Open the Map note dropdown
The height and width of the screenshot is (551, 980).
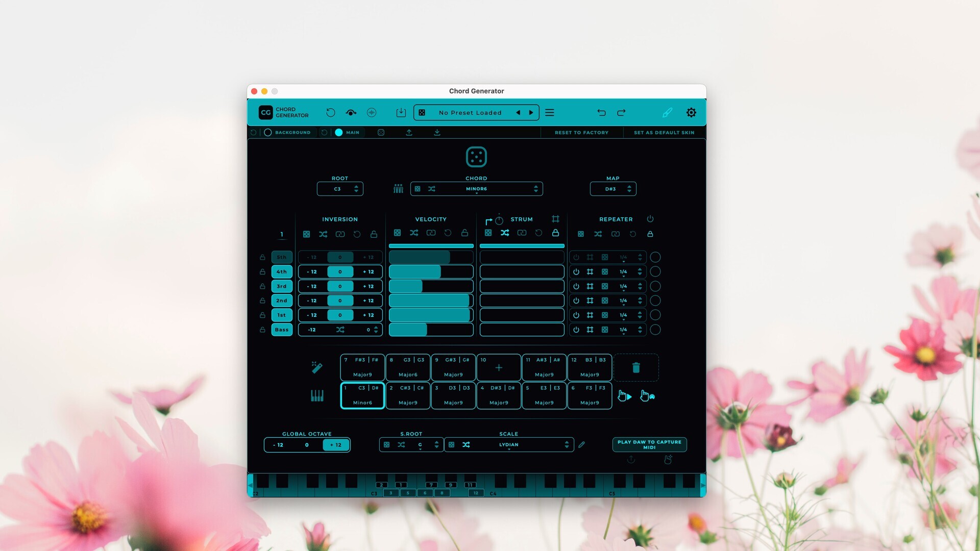[613, 189]
